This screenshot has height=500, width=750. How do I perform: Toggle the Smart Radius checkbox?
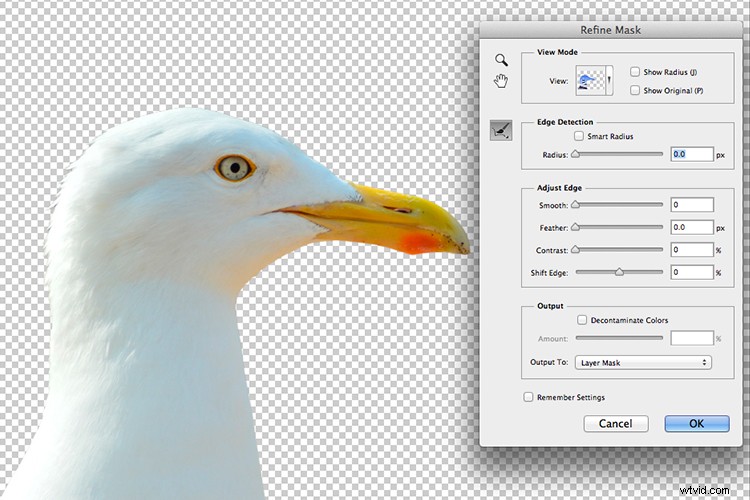(579, 136)
